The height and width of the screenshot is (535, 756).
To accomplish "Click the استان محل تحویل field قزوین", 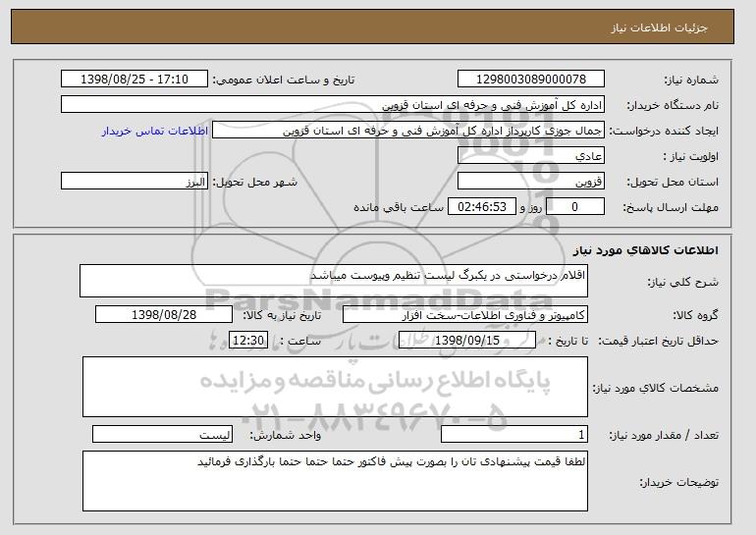I will coord(531,182).
